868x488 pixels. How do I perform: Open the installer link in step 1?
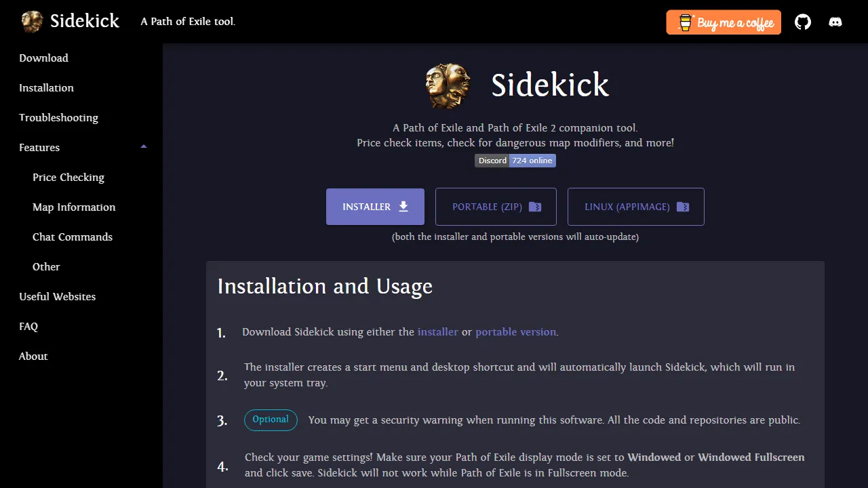437,331
